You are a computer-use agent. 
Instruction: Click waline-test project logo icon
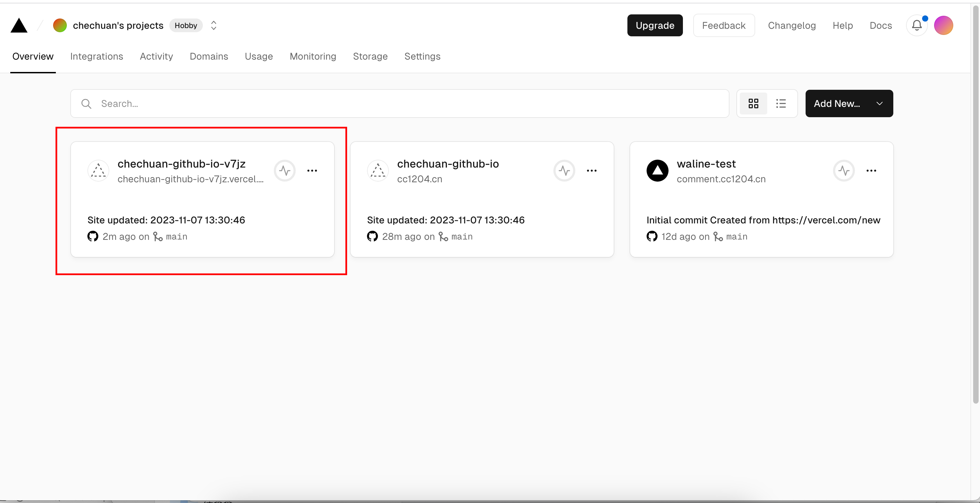(x=658, y=170)
